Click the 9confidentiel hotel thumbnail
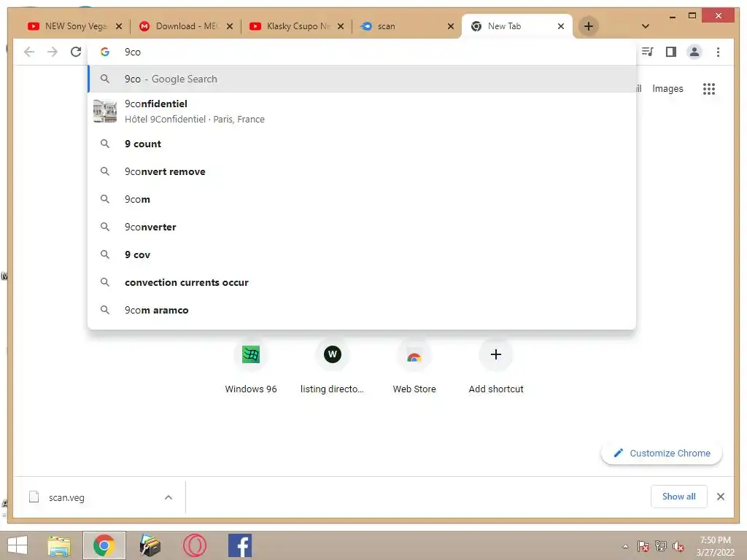Viewport: 747px width, 560px height. (x=105, y=112)
